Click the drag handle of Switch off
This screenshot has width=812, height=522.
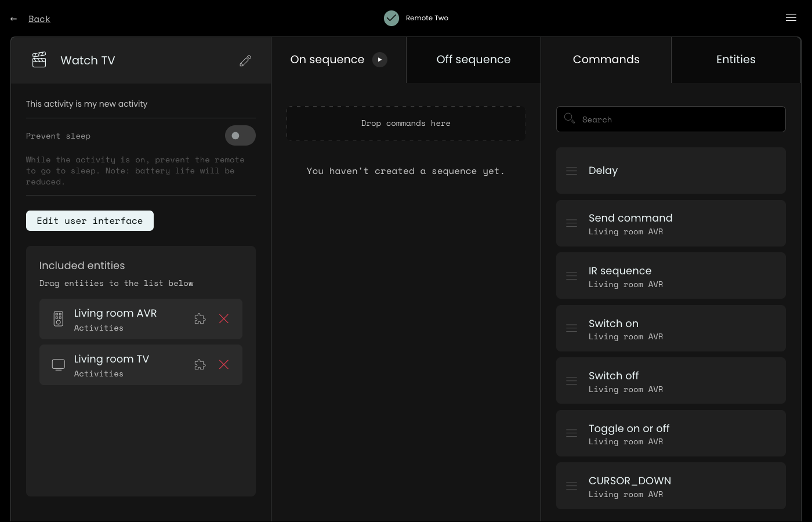(572, 381)
